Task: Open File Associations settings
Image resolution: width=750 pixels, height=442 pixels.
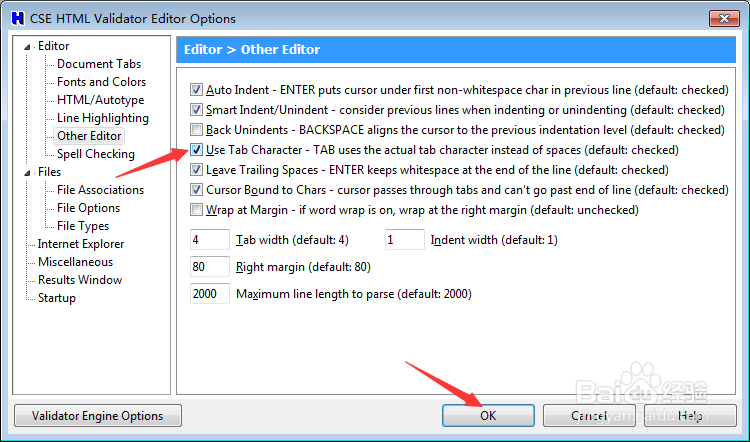Action: coord(100,190)
